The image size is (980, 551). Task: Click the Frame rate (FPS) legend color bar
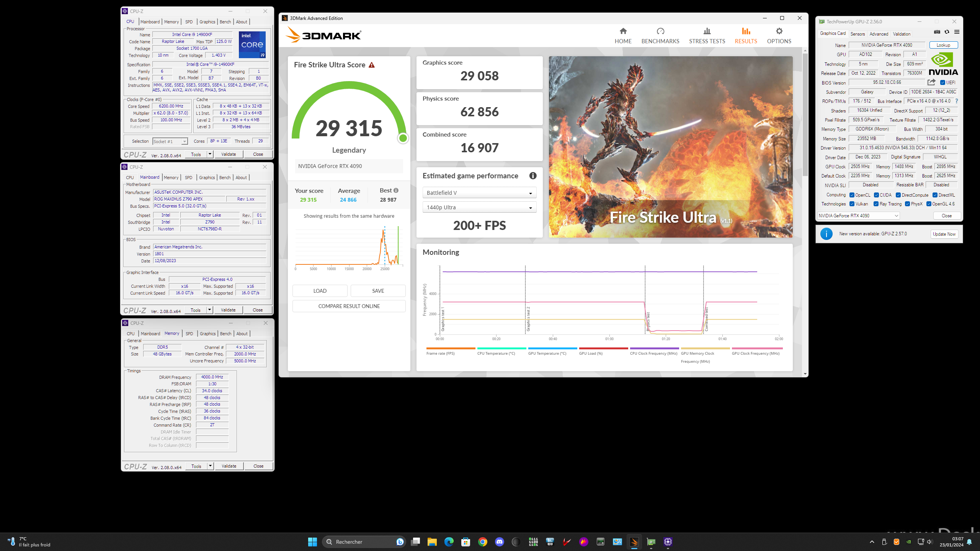pos(451,349)
